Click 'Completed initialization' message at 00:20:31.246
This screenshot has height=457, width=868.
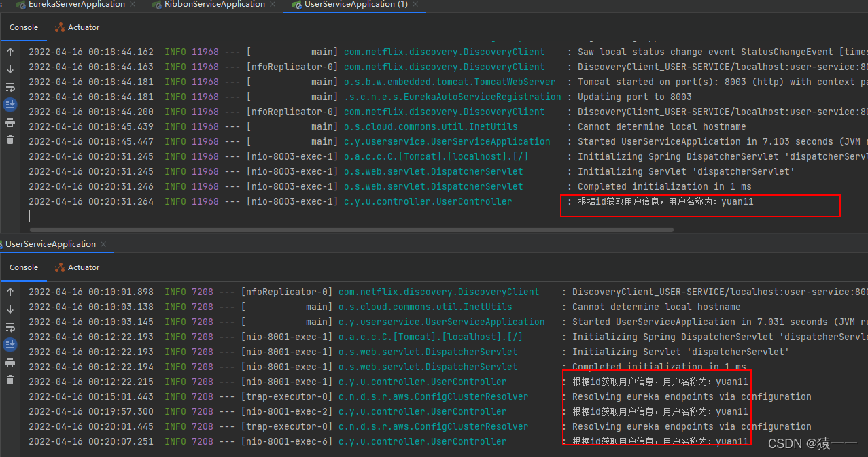(x=665, y=186)
